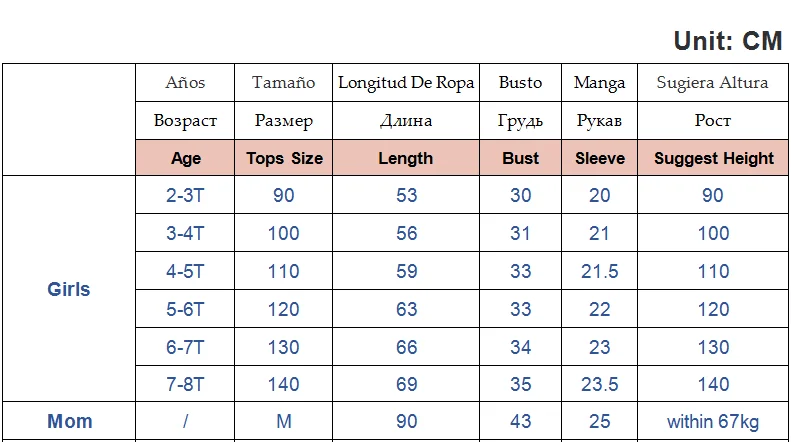
Task: Select the '2-3T' age cell
Action: click(185, 195)
